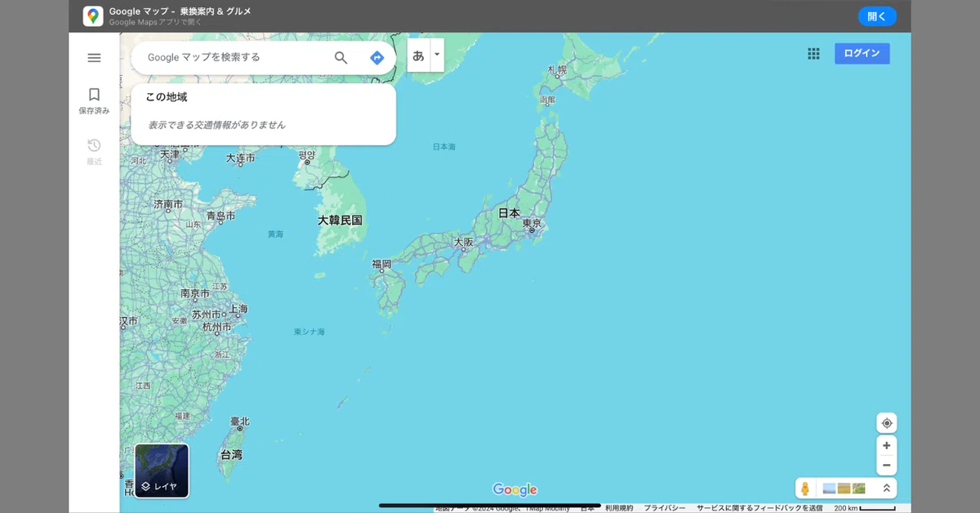Click the 日本海 sea label

coord(444,146)
